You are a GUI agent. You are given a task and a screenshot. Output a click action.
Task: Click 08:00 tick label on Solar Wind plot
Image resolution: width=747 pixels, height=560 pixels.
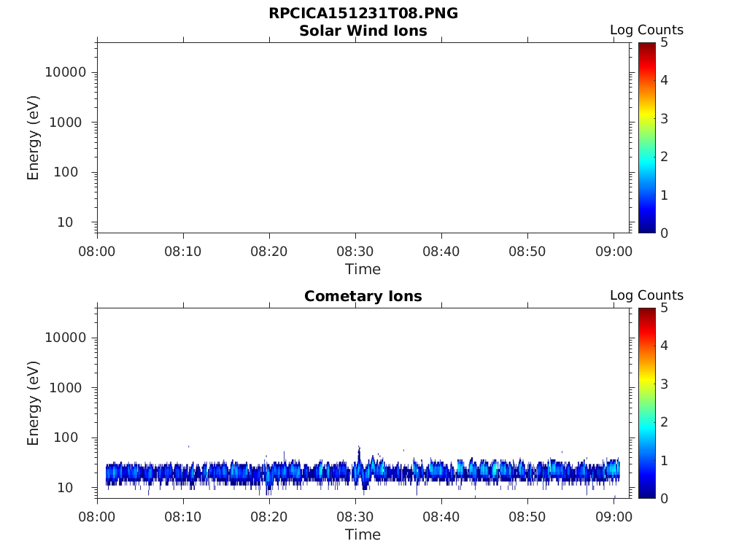tap(97, 252)
